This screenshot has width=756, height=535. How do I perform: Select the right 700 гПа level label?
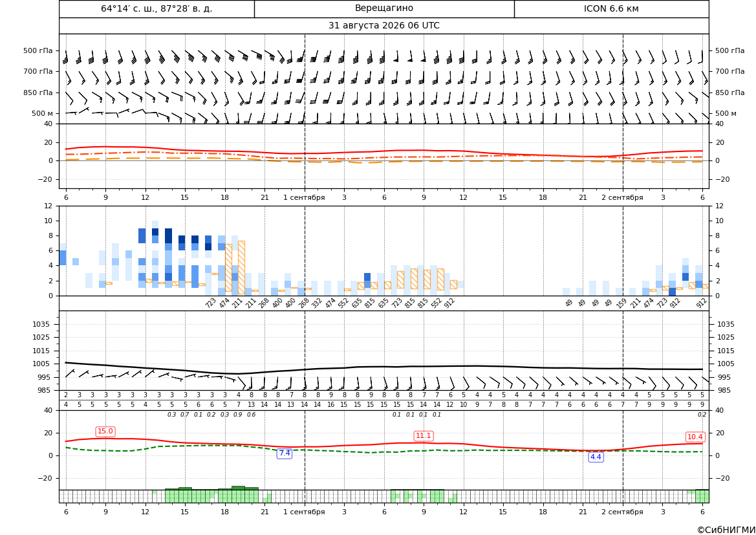click(729, 71)
